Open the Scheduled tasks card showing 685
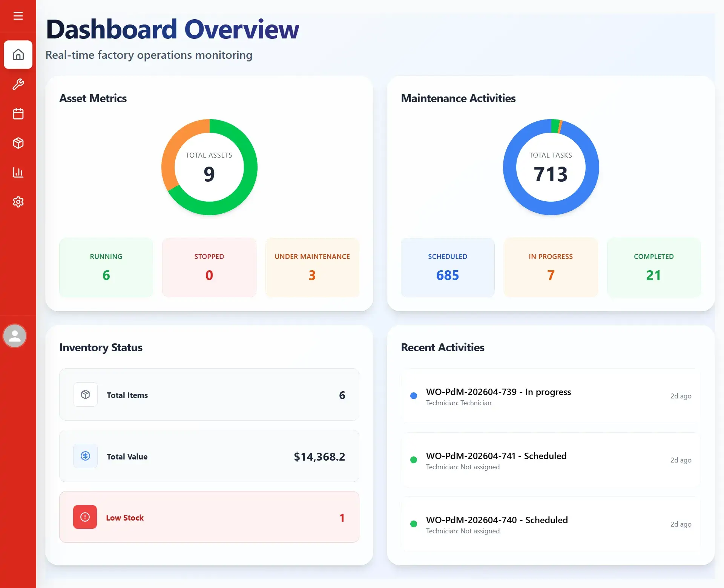 [448, 267]
